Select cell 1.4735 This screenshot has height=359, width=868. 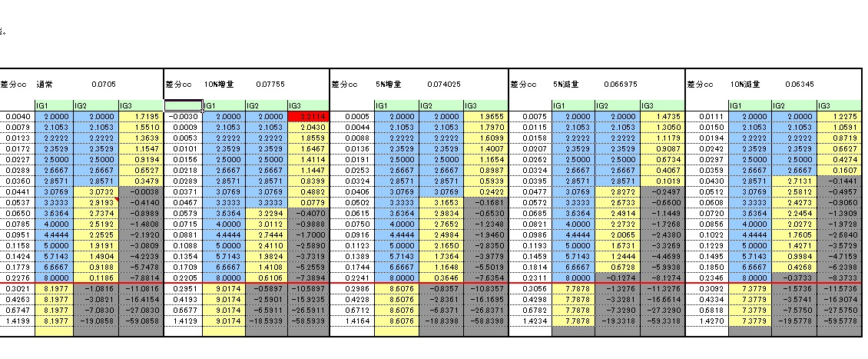[x=662, y=116]
